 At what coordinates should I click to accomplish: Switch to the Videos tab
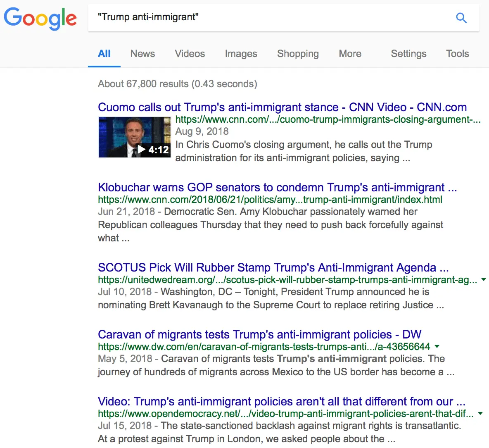pos(190,54)
